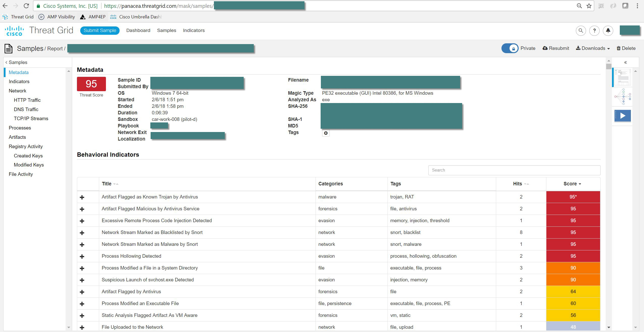Open the notifications bell icon

tap(608, 31)
